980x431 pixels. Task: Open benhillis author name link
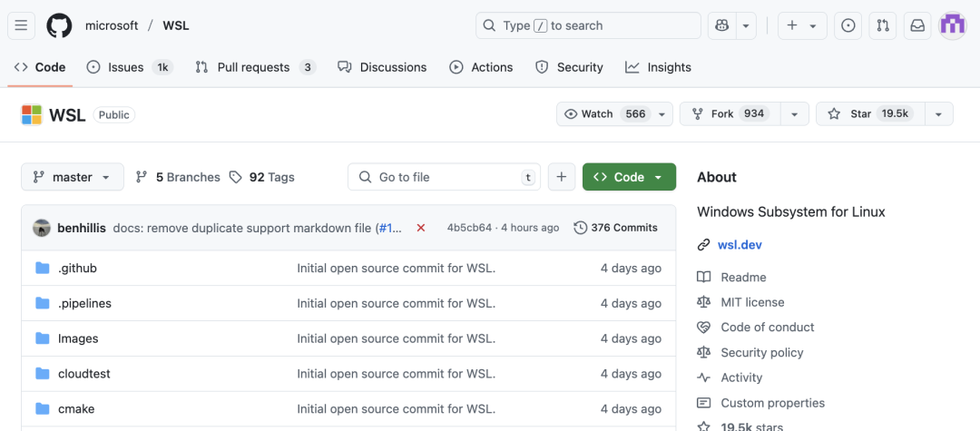tap(82, 228)
